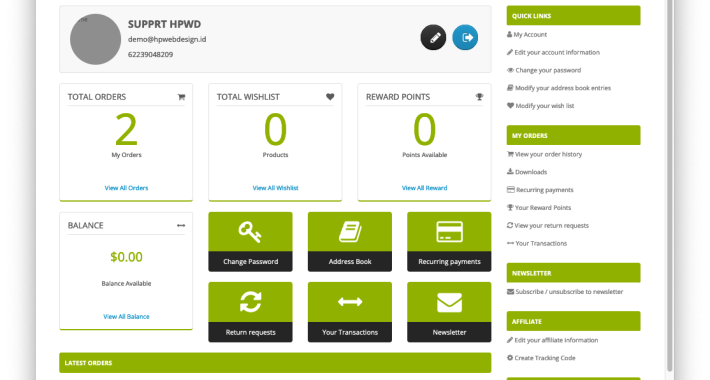710x380 pixels.
Task: Open the Return requests refresh tile
Action: click(250, 312)
